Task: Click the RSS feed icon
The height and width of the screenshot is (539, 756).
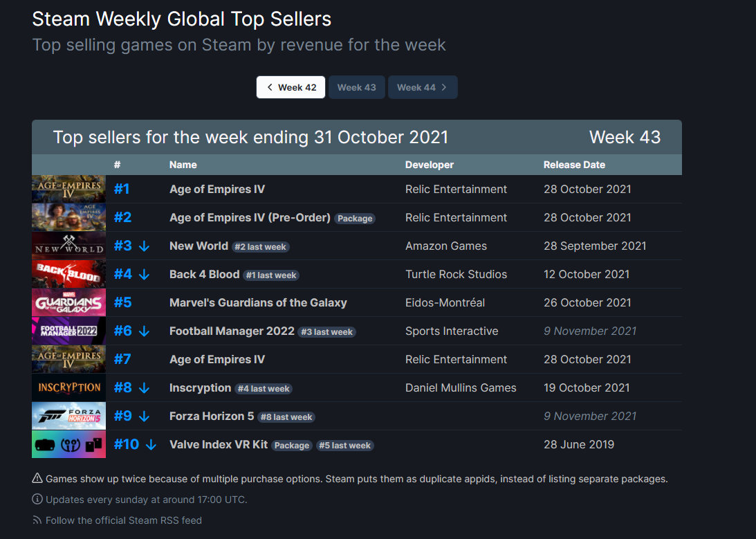Action: [37, 520]
